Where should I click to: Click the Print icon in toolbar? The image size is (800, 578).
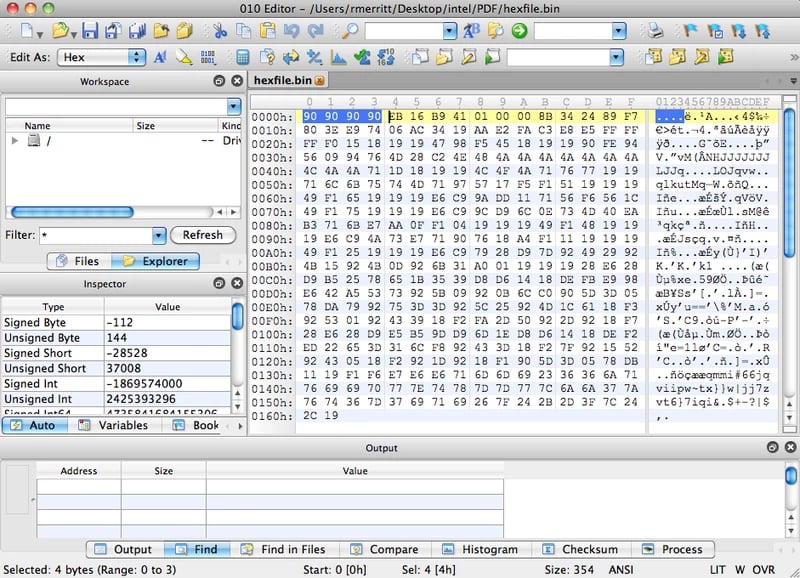tap(654, 31)
